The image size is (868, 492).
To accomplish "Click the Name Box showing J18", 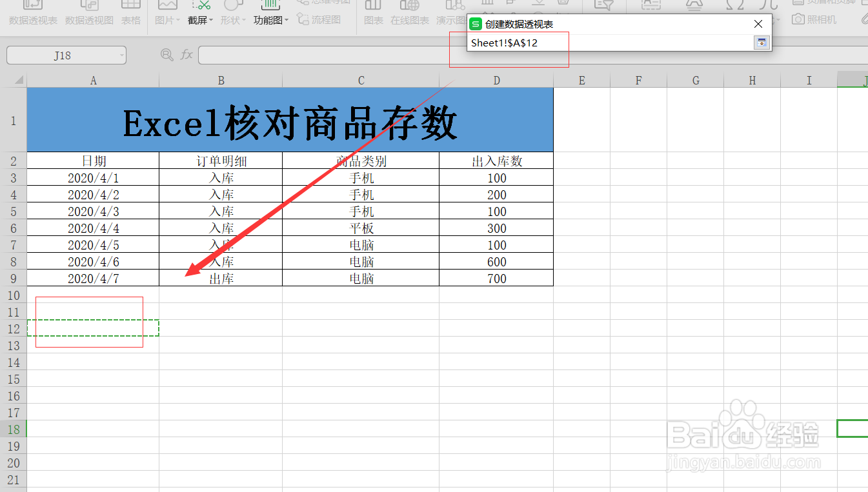I will 62,55.
